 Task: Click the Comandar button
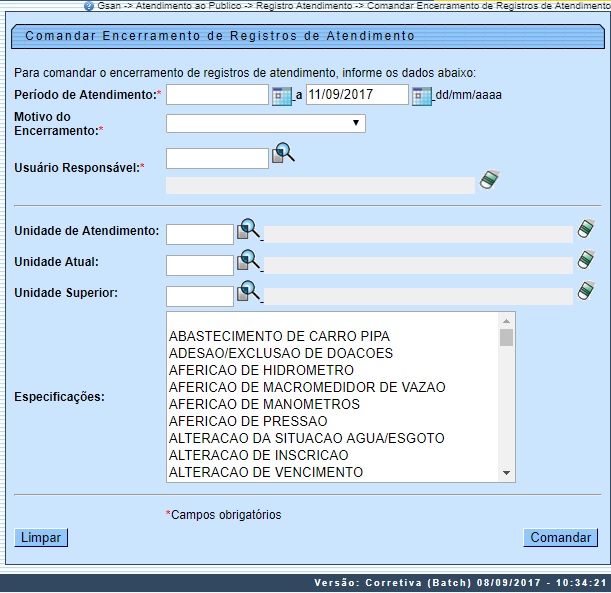[560, 538]
